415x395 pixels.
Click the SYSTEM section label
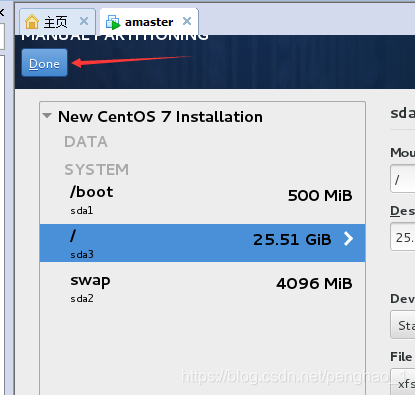tap(96, 170)
